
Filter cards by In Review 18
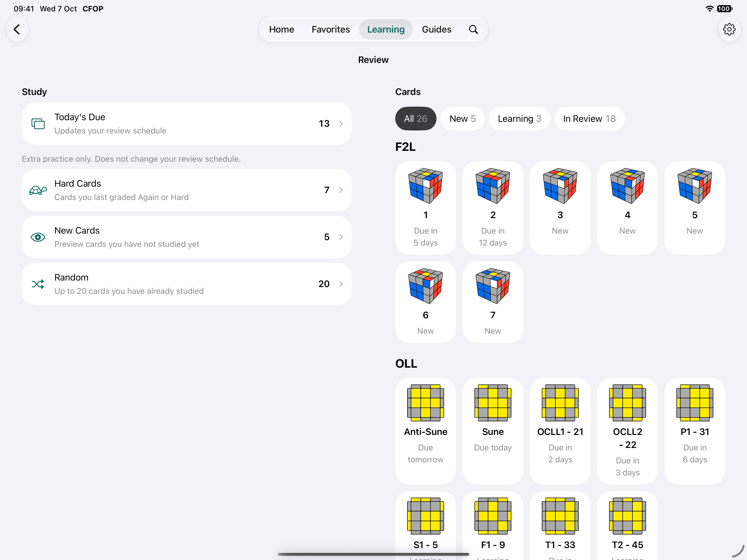589,119
